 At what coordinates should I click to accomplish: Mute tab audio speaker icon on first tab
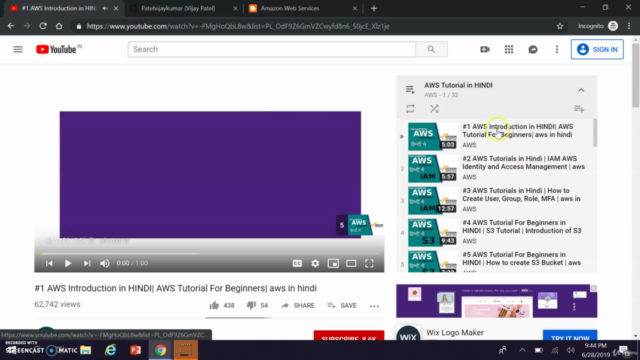click(105, 8)
